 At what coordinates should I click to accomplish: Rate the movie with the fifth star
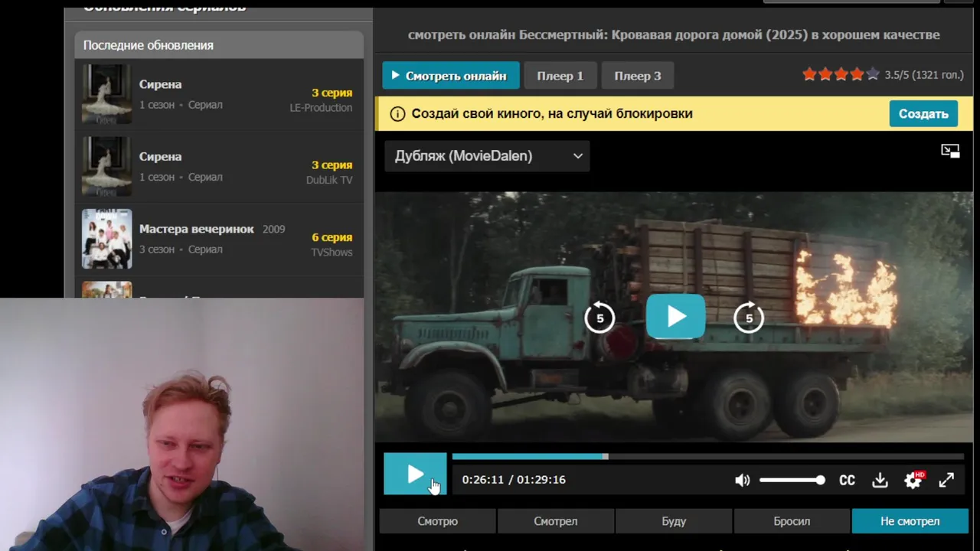873,74
